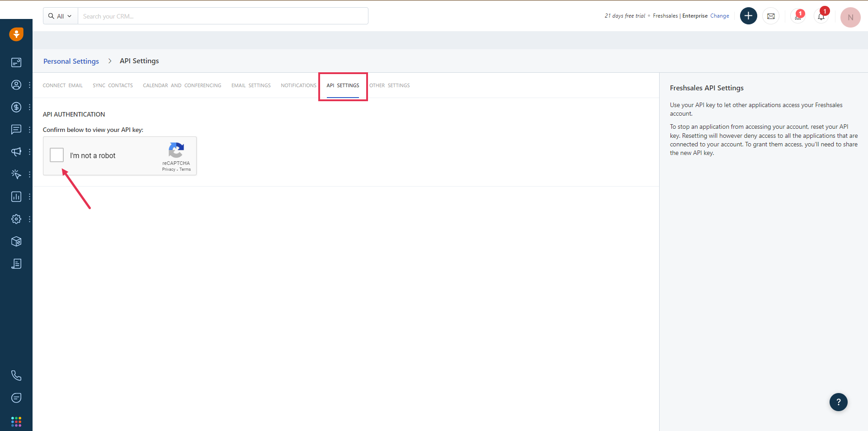
Task: Switch to the Sync Contacts tab
Action: click(x=113, y=85)
